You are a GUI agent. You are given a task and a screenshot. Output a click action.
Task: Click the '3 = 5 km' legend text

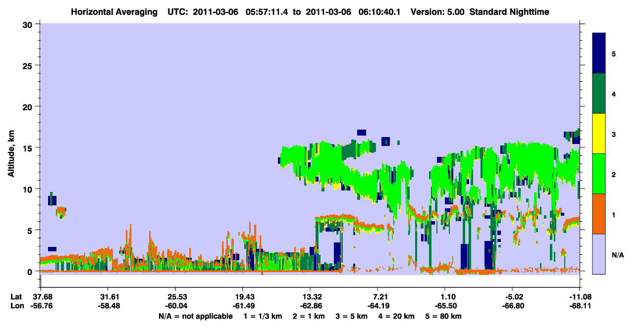(x=352, y=316)
